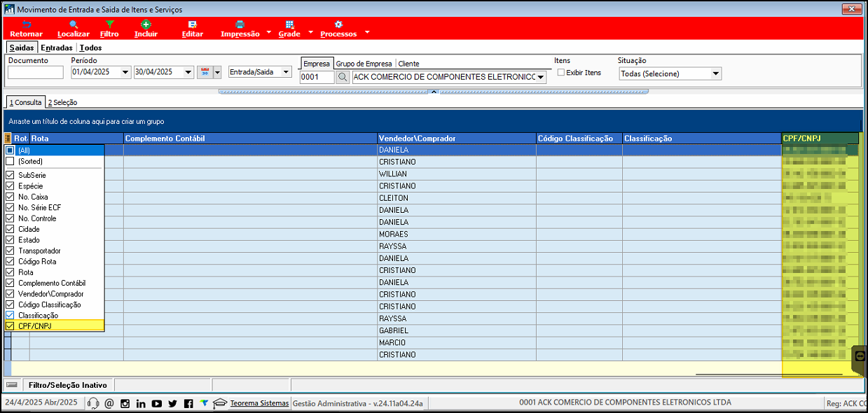
Task: Click the Complemento Contábil column header
Action: (250, 139)
